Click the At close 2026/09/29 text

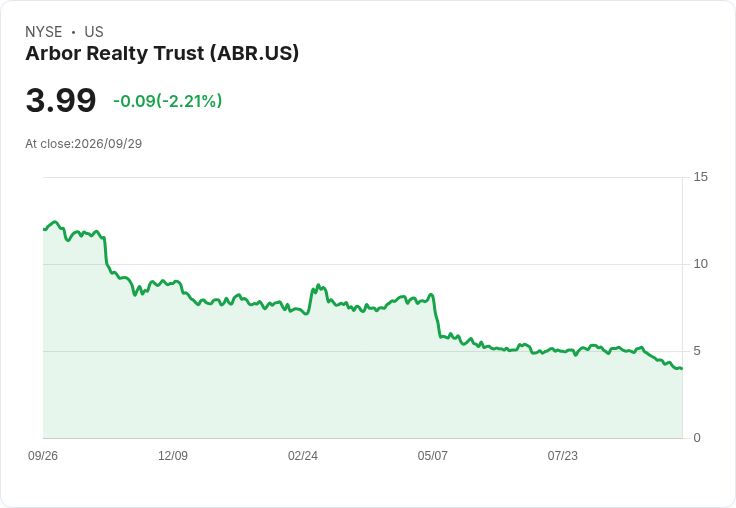[x=84, y=144]
